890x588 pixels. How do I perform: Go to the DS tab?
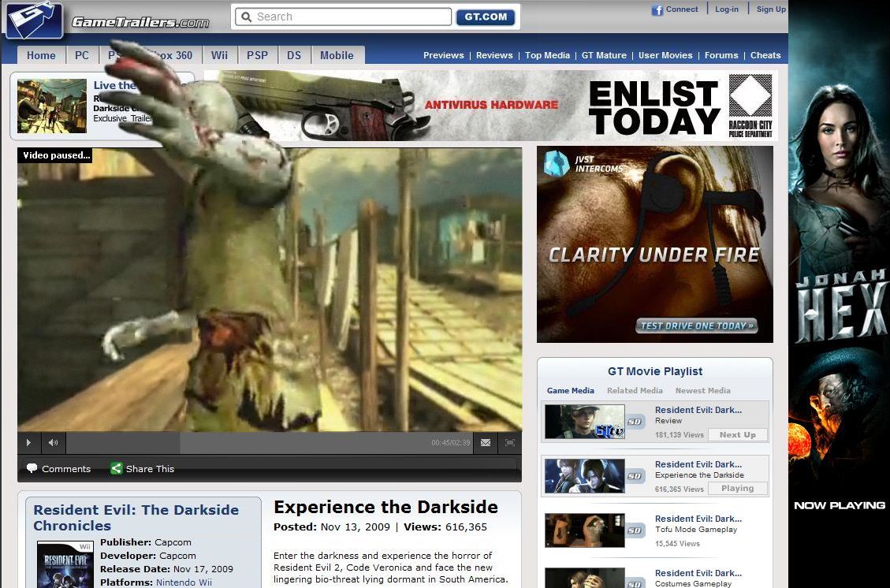pos(293,55)
